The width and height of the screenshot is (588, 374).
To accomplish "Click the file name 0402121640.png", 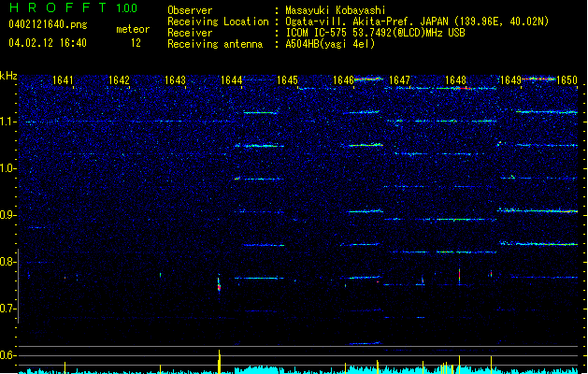I will [x=48, y=24].
